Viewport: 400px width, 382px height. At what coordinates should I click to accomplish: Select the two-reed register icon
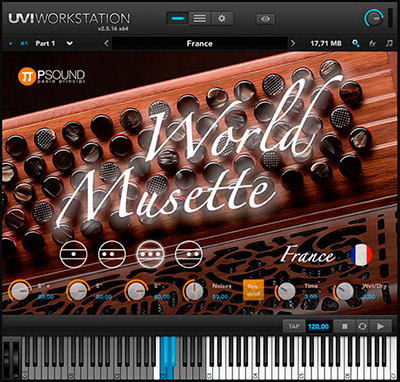[112, 254]
